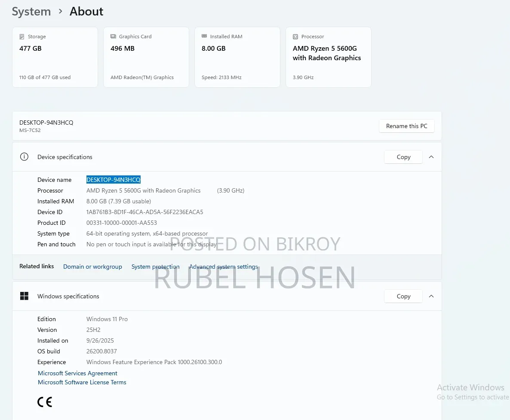This screenshot has height=420, width=510.
Task: Click the Related links label
Action: [x=37, y=266]
